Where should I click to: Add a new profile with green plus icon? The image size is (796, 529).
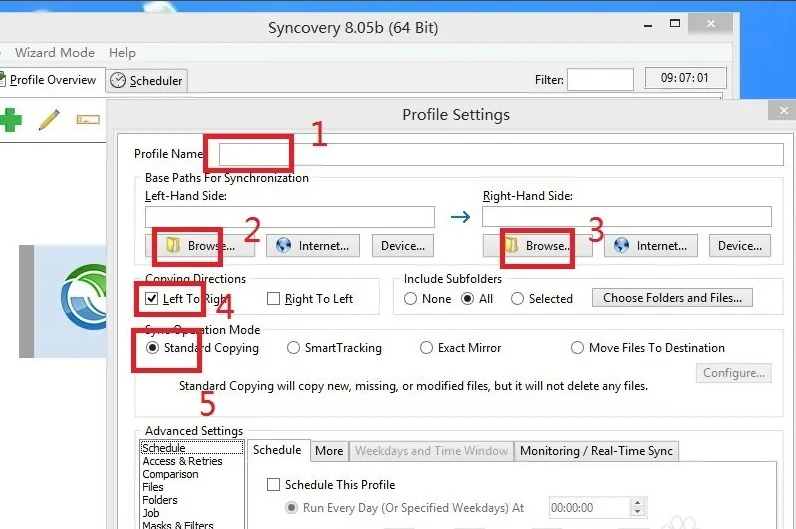10,119
